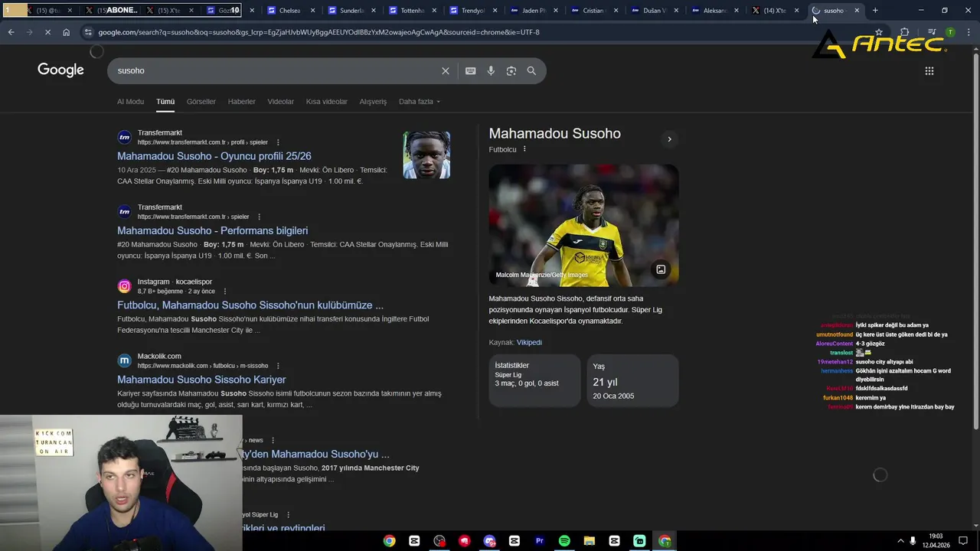
Task: Focus the Google search input containing susoho
Action: [x=276, y=70]
